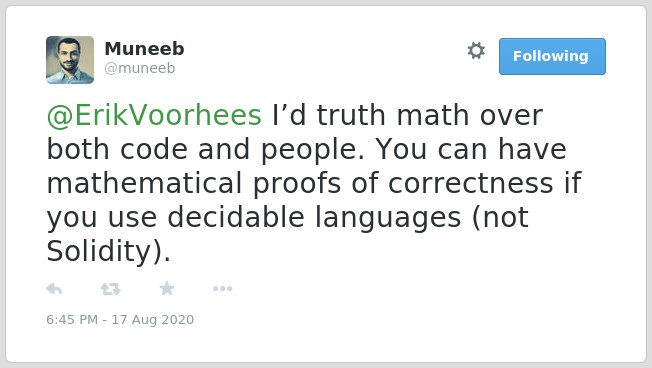The image size is (652, 368).
Task: Toggle retweet state with the arrows icon
Action: (111, 289)
